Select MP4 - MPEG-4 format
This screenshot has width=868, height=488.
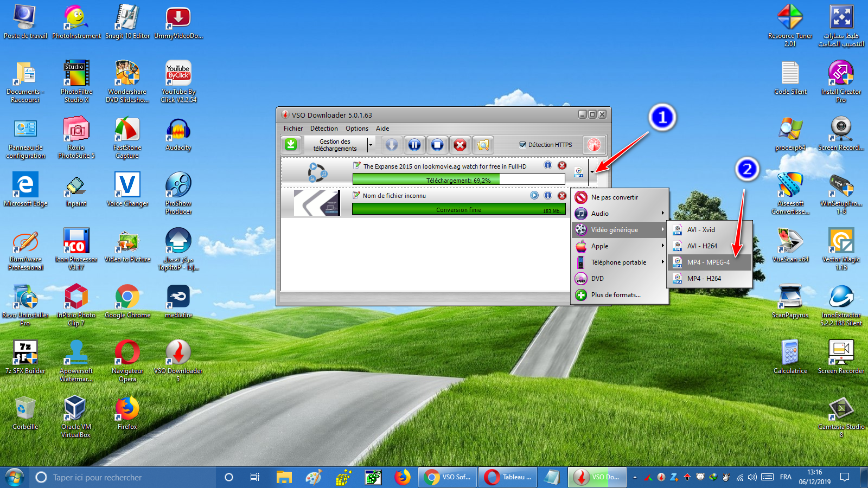click(710, 262)
